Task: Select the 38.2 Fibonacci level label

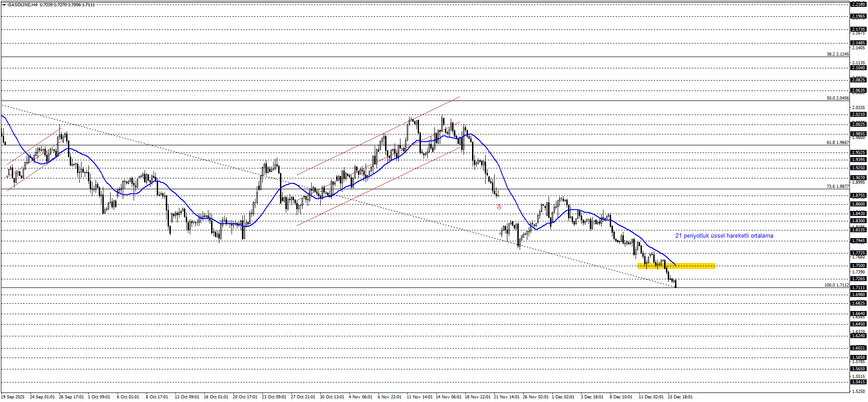Action: click(837, 54)
